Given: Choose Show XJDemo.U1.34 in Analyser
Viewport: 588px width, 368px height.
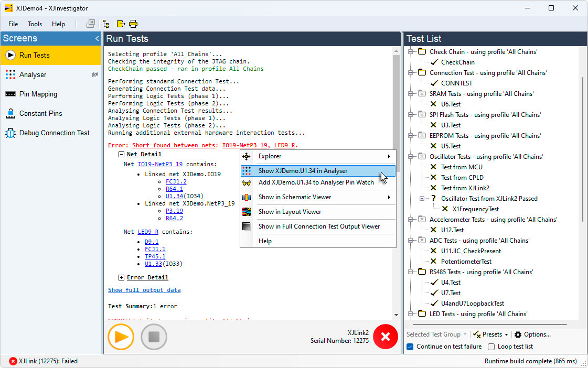Looking at the screenshot, I should tap(318, 171).
